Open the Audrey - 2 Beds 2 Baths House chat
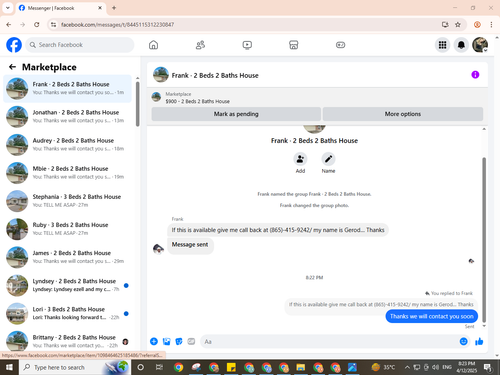 click(x=68, y=145)
